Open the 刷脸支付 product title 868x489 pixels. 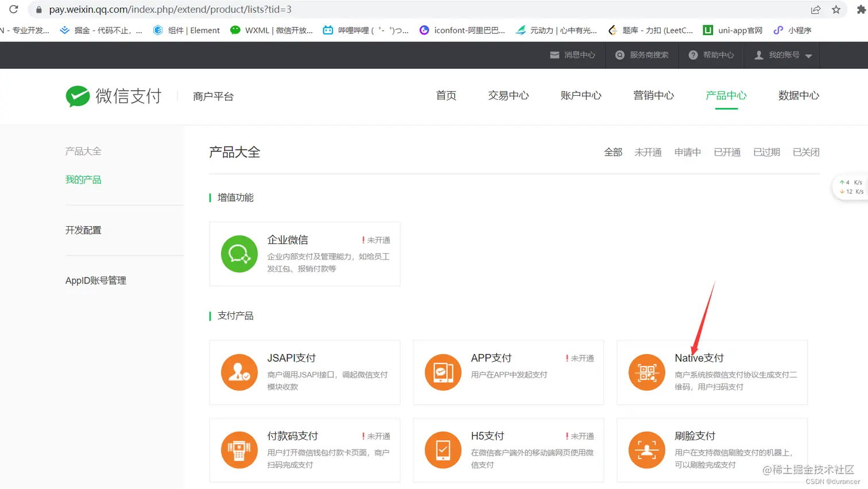point(695,436)
